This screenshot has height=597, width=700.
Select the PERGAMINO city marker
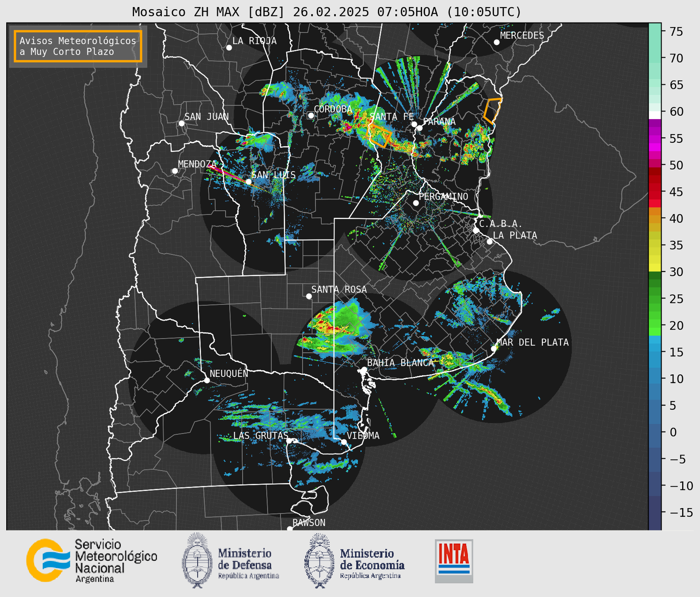[x=416, y=203]
